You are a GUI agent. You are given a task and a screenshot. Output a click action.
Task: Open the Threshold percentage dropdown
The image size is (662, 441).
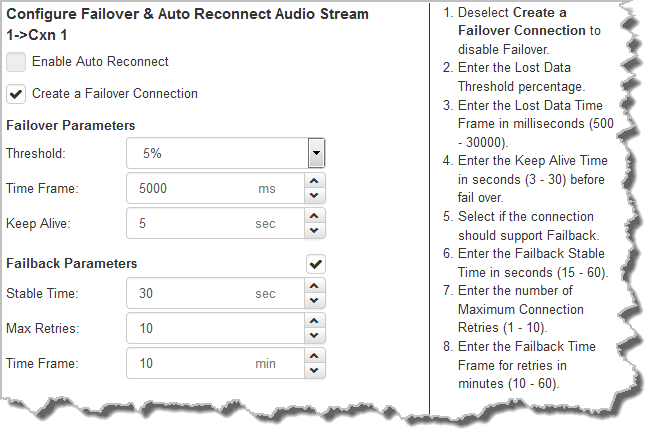pos(316,154)
